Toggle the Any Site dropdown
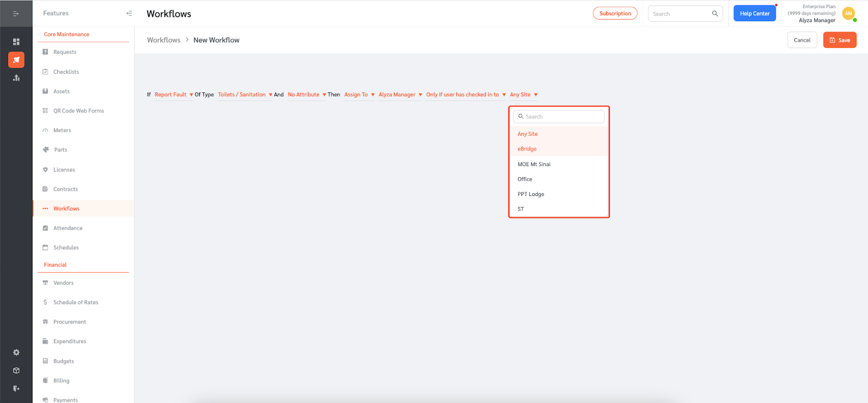 click(524, 95)
